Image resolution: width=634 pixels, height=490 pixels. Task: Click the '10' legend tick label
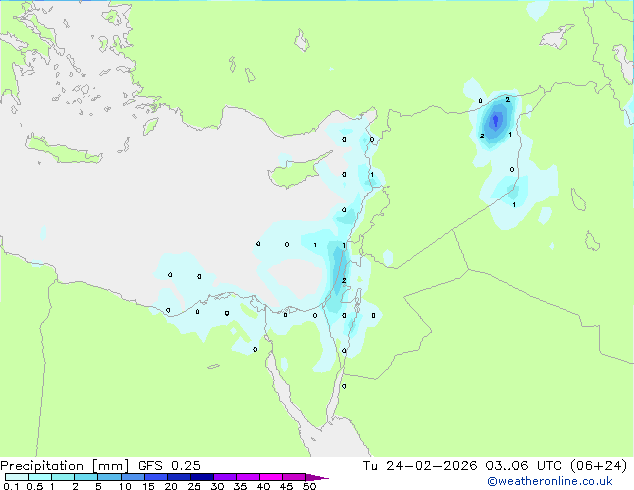click(x=125, y=486)
